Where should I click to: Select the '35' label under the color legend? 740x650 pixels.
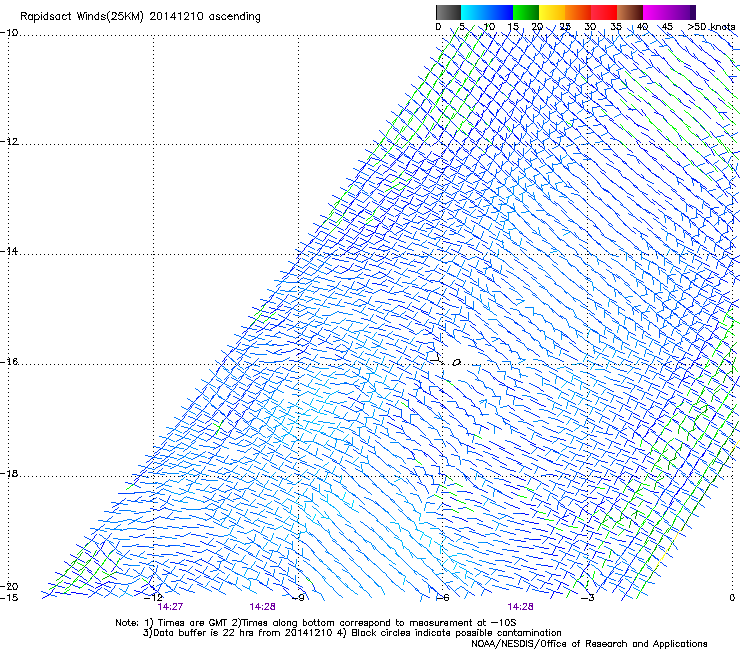click(x=616, y=27)
